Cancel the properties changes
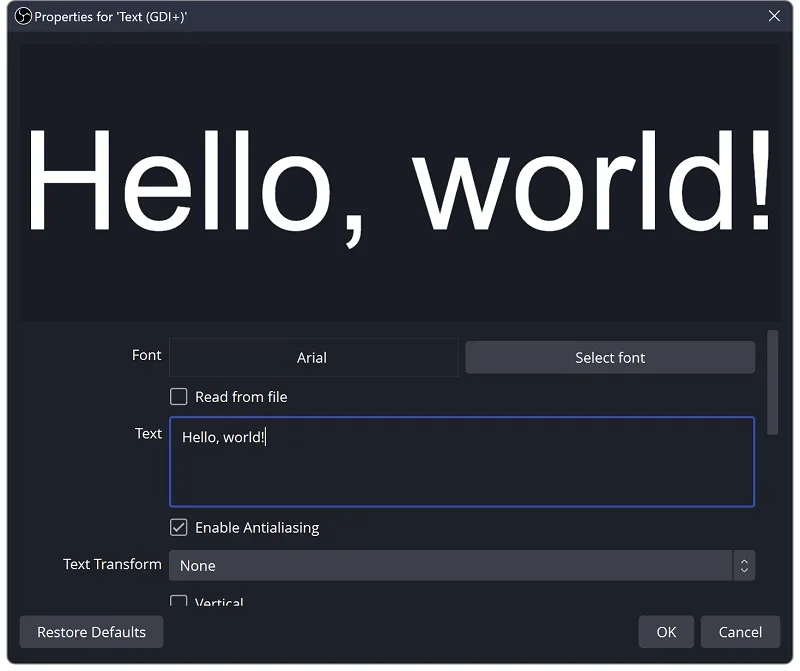This screenshot has height=671, width=800. click(x=740, y=632)
